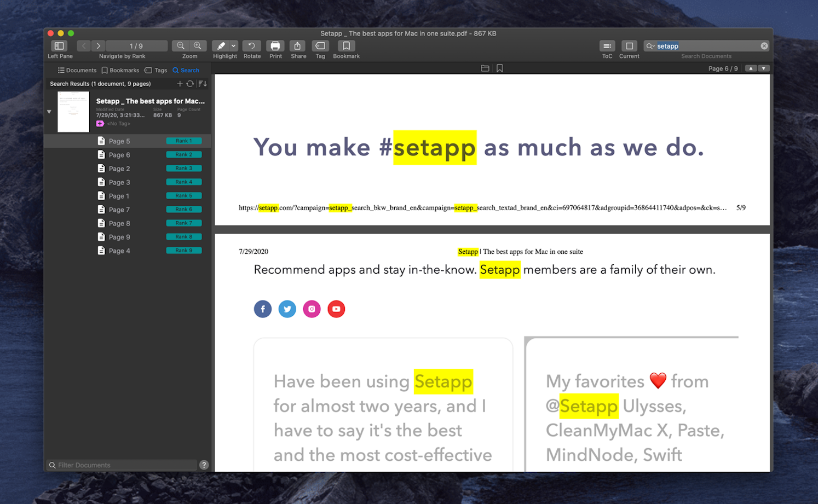Collapse the Setapp document's page results

(49, 112)
